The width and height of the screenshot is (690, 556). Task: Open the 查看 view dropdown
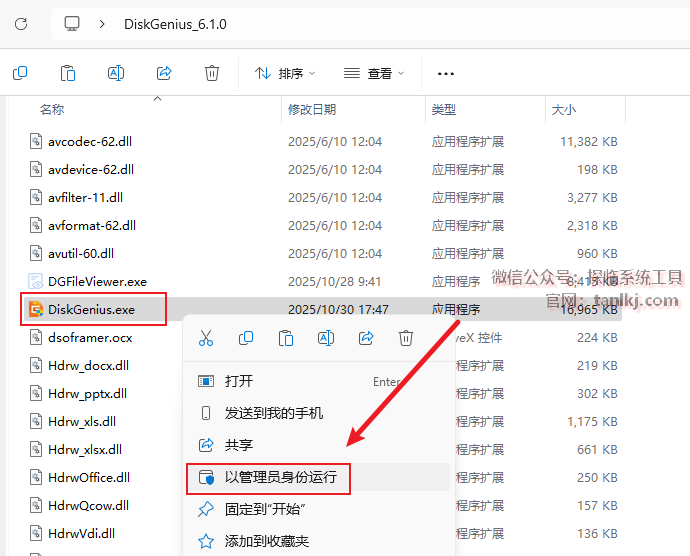tap(374, 73)
